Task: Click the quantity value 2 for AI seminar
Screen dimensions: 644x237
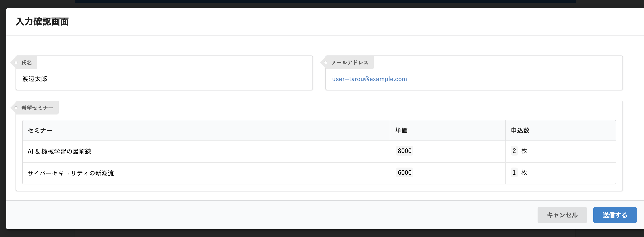Action: pyautogui.click(x=514, y=151)
